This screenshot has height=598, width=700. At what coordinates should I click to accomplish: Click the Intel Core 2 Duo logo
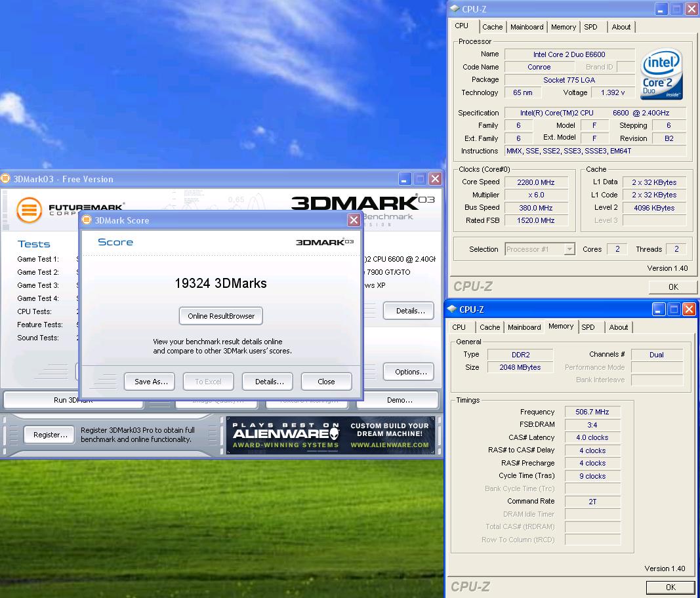661,73
